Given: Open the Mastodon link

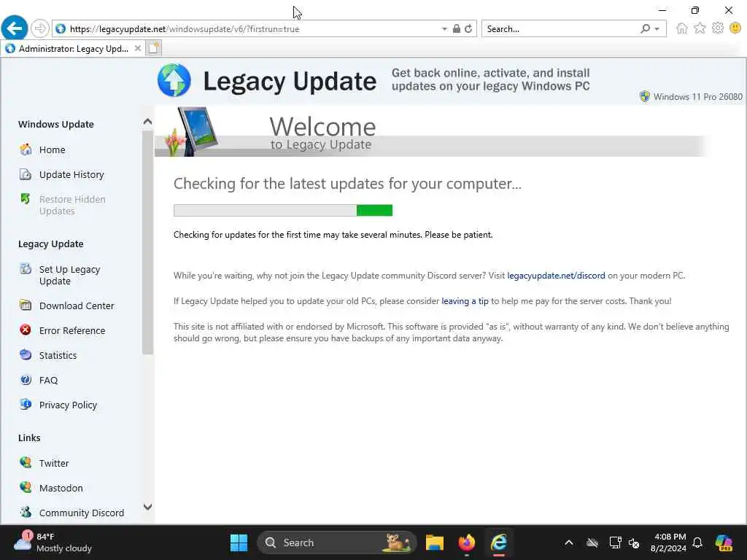Looking at the screenshot, I should (61, 488).
